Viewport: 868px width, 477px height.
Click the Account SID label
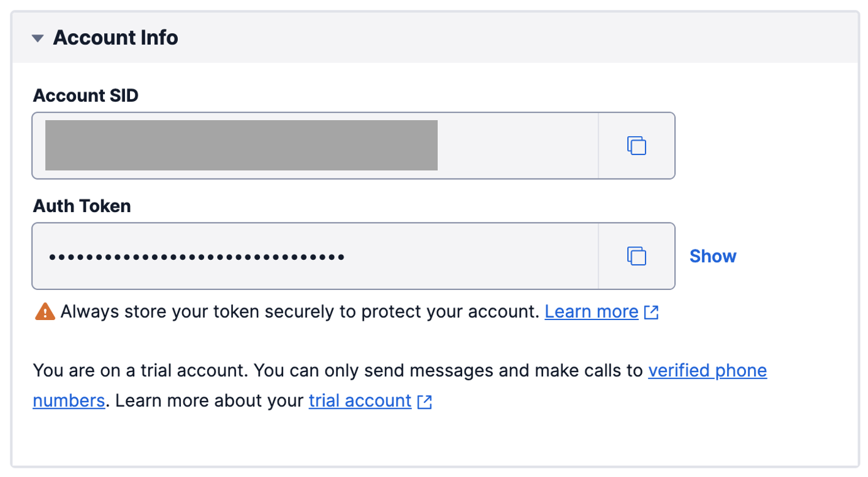point(86,96)
